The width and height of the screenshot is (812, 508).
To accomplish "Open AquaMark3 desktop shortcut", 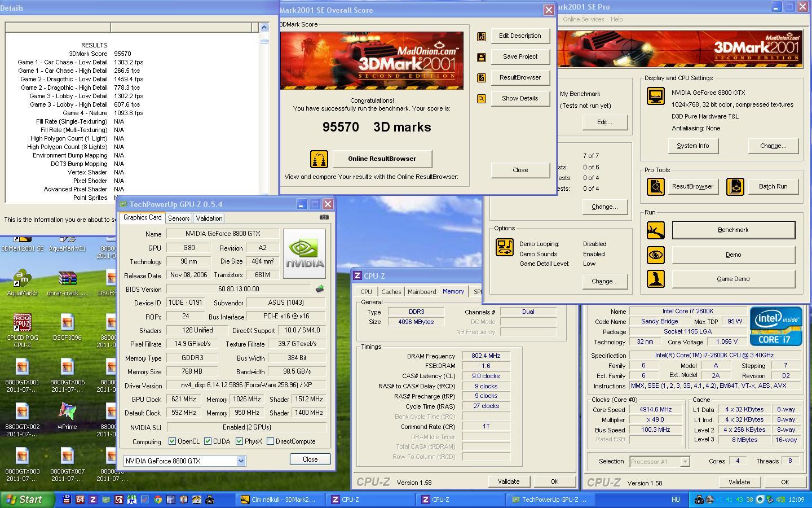I will pyautogui.click(x=22, y=284).
